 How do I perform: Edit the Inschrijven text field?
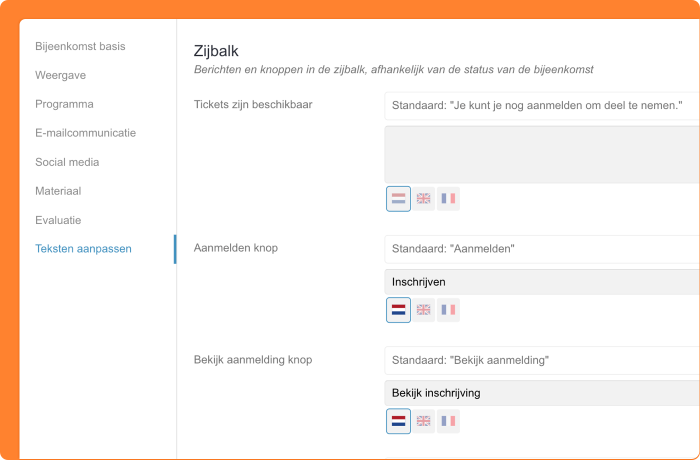(x=540, y=282)
